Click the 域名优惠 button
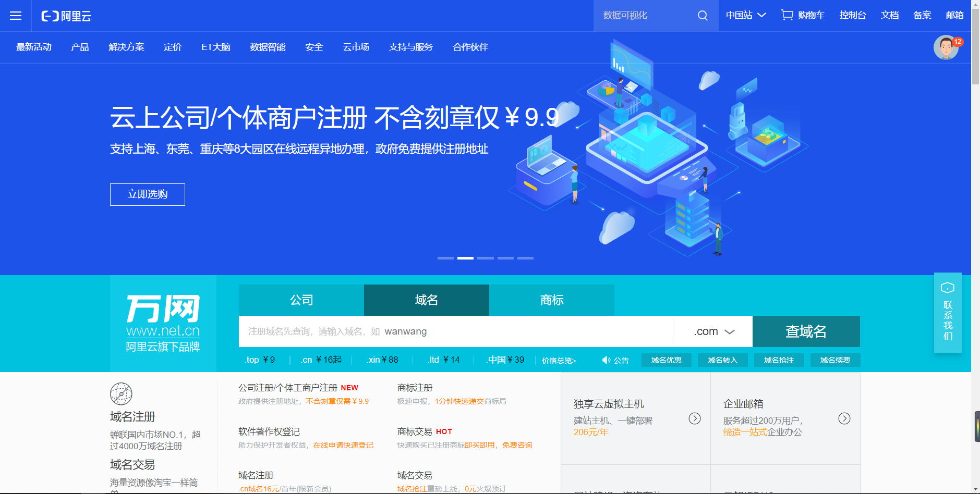The height and width of the screenshot is (494, 980). (667, 360)
